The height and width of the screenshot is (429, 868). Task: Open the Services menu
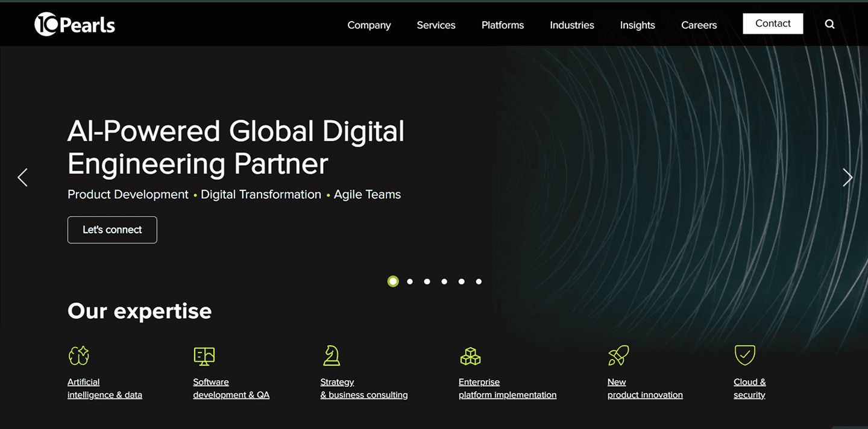(436, 25)
